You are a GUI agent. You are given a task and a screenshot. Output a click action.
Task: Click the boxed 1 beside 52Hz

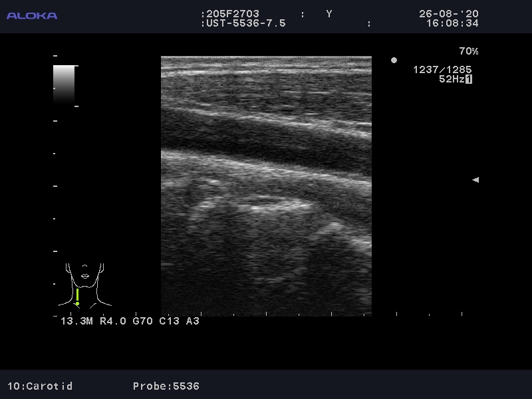click(469, 79)
